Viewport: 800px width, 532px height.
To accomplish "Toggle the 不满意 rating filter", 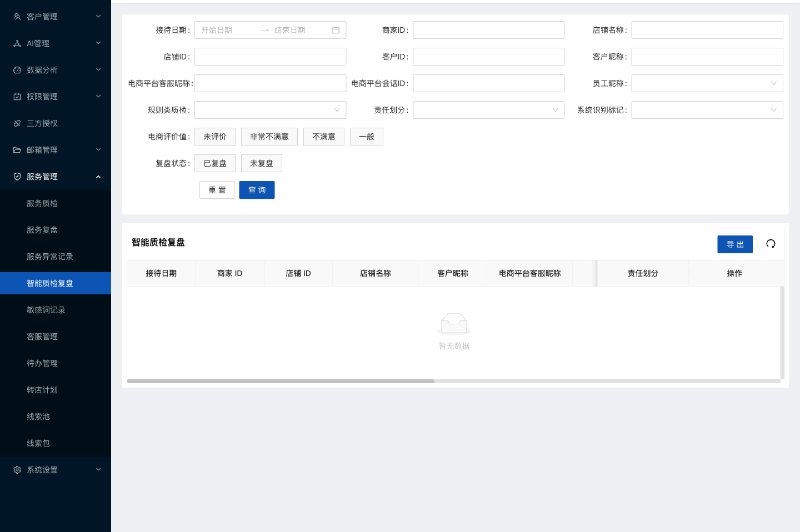I will click(x=324, y=137).
